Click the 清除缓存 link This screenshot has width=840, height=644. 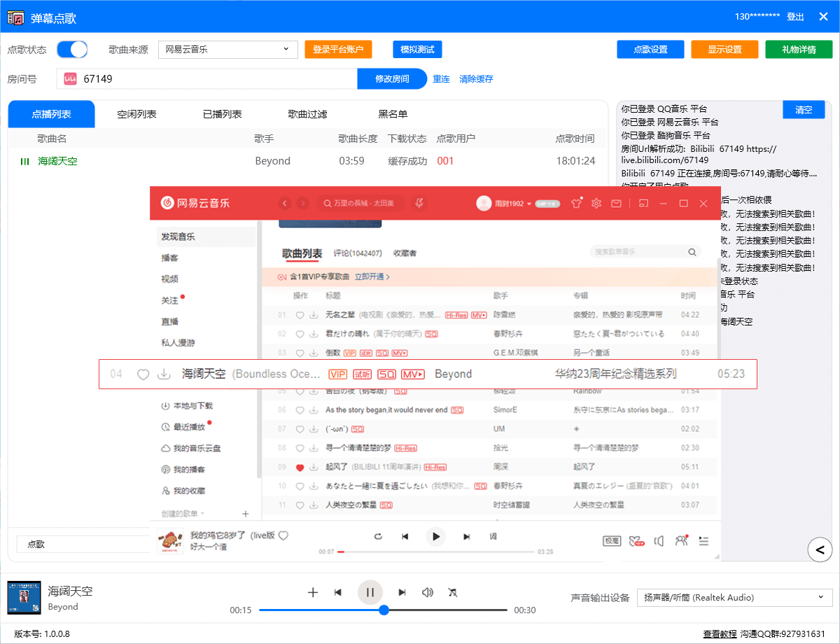(x=476, y=79)
